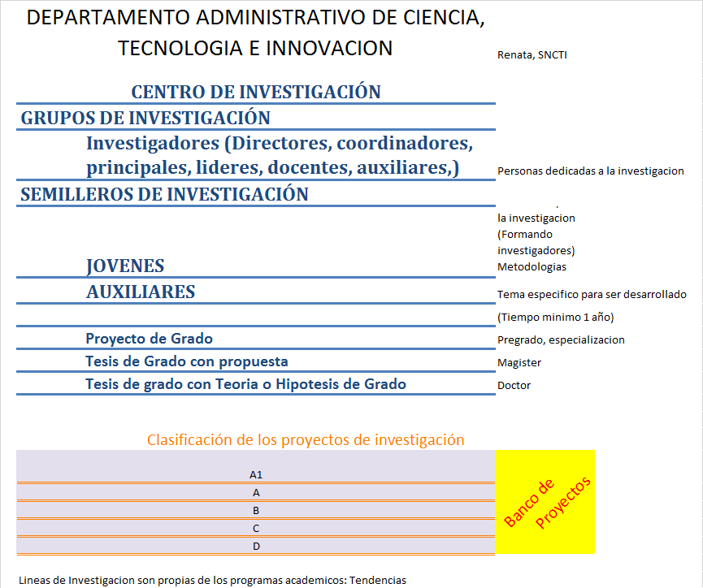Click the Tesis de Grado con propuesta row
The width and height of the screenshot is (703, 588).
pyautogui.click(x=186, y=361)
